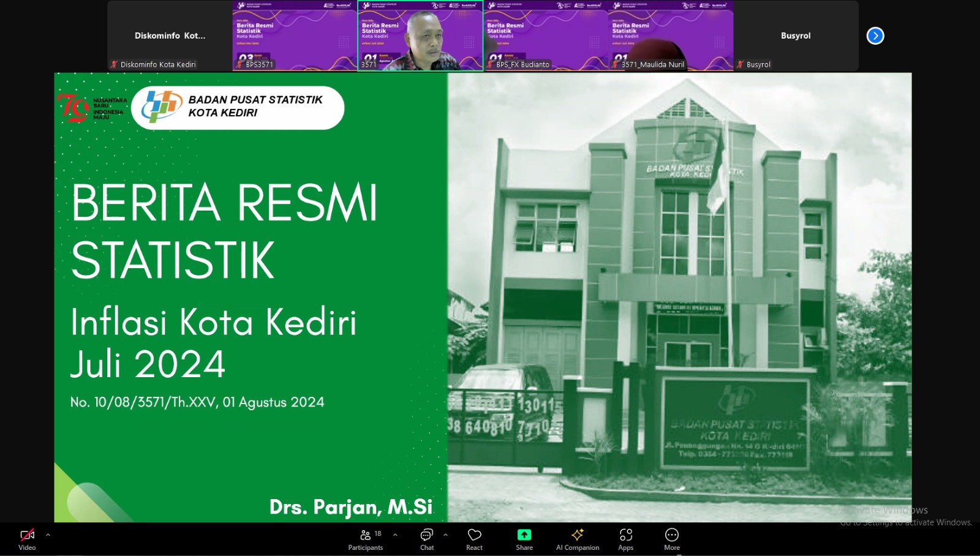
Task: Click the muted mic icon beside Busyrol
Action: click(x=740, y=64)
